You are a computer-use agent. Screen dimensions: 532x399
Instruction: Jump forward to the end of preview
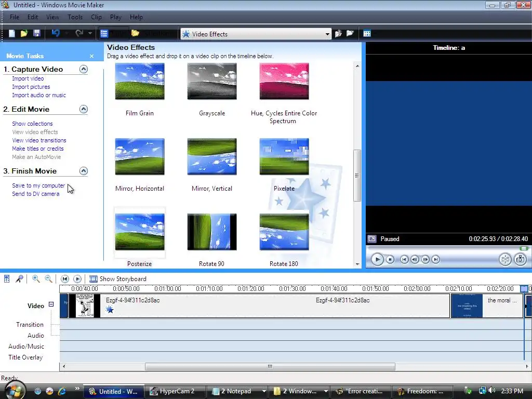[x=436, y=260]
